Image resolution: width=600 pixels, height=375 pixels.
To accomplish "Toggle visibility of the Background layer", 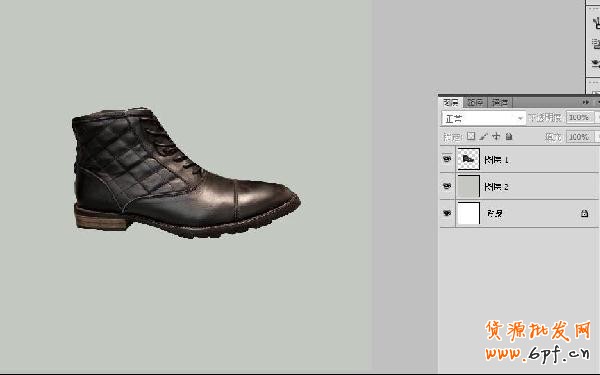I will point(447,213).
